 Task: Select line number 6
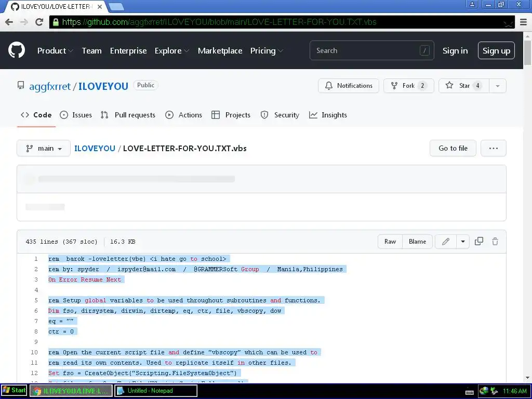tap(36, 311)
